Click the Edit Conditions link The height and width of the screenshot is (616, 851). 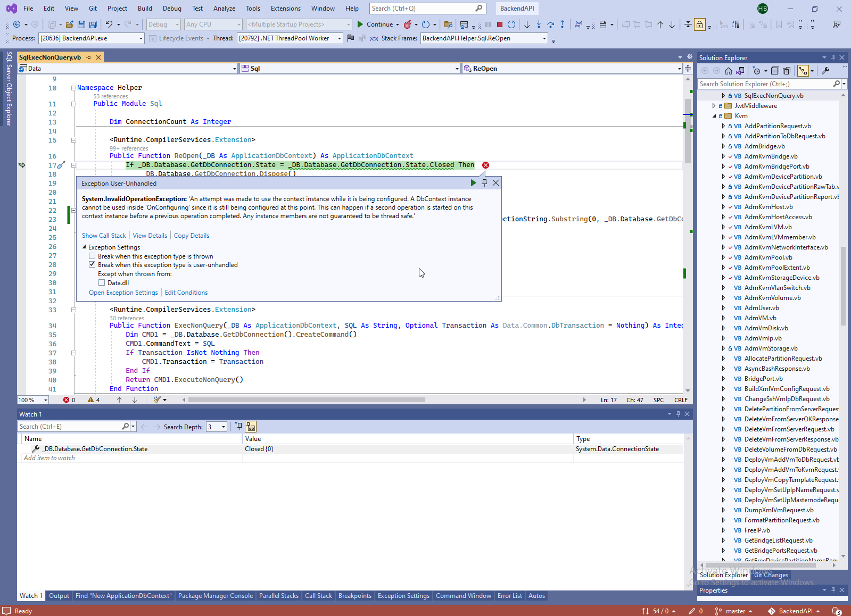coord(186,293)
